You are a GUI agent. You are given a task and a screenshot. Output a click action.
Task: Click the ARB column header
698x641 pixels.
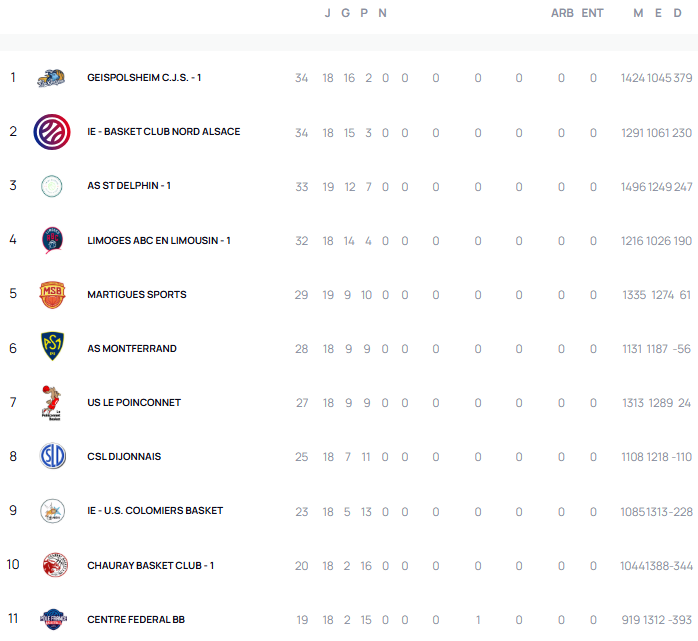pyautogui.click(x=562, y=13)
